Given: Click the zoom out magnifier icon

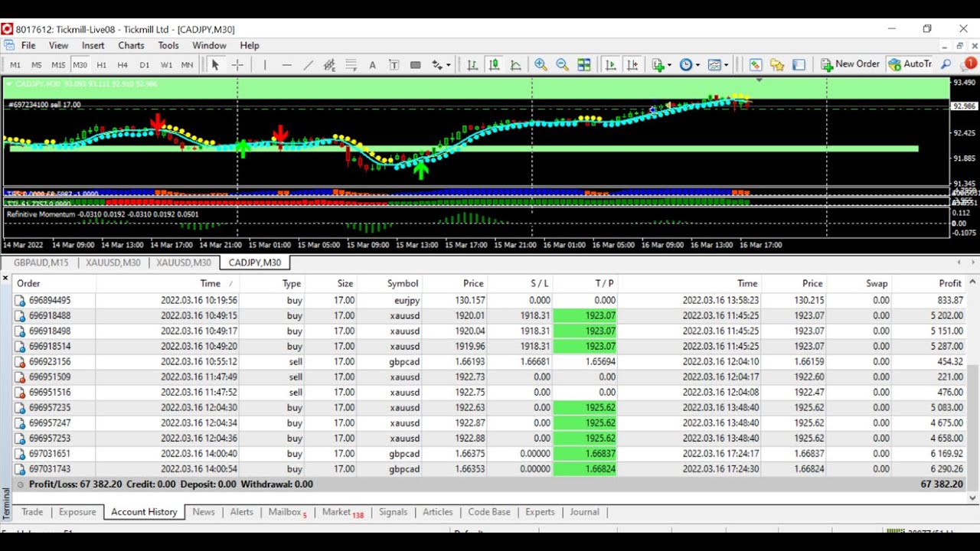Looking at the screenshot, I should 562,65.
